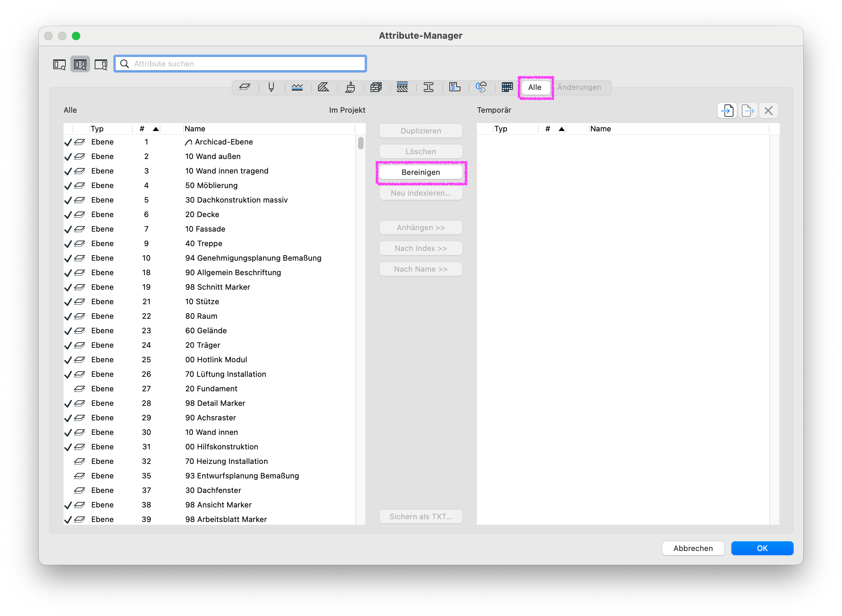Click the checkmark of 90 Achsraster row
842x616 pixels.
68,418
